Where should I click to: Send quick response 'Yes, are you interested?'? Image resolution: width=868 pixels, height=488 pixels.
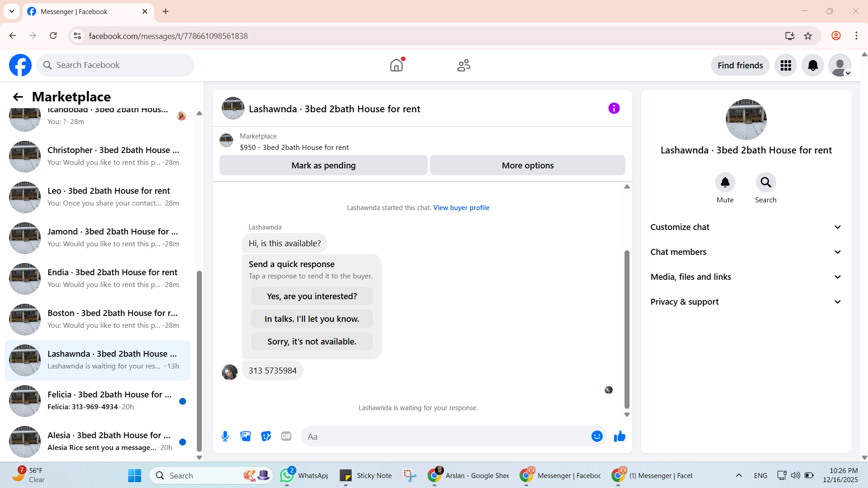pyautogui.click(x=312, y=297)
